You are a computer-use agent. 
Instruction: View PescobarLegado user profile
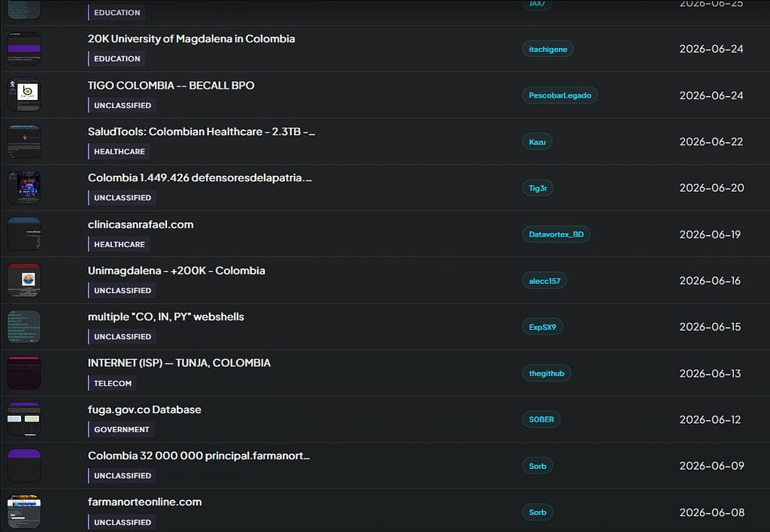pos(559,95)
